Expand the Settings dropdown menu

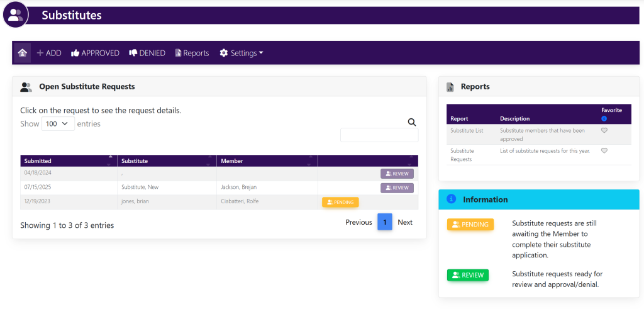tap(241, 53)
